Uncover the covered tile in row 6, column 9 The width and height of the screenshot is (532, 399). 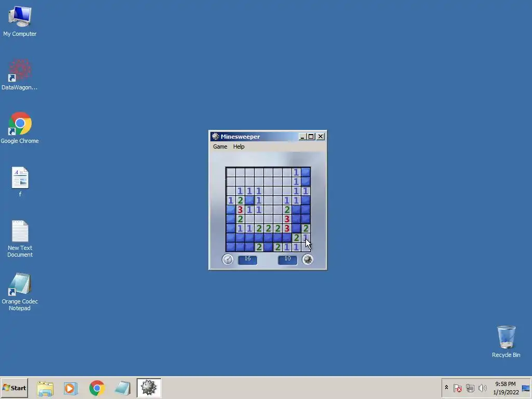[305, 219]
